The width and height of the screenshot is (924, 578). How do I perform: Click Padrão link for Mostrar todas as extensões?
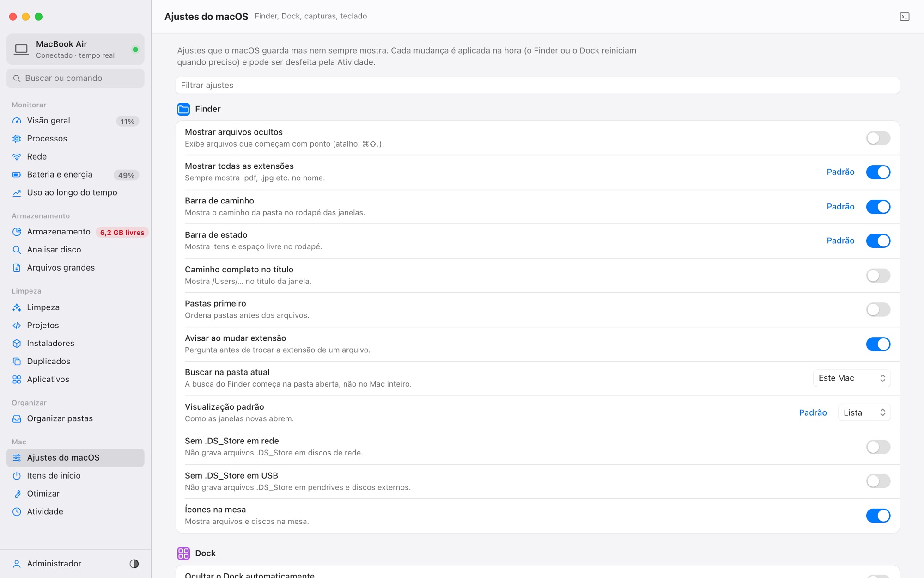tap(840, 172)
